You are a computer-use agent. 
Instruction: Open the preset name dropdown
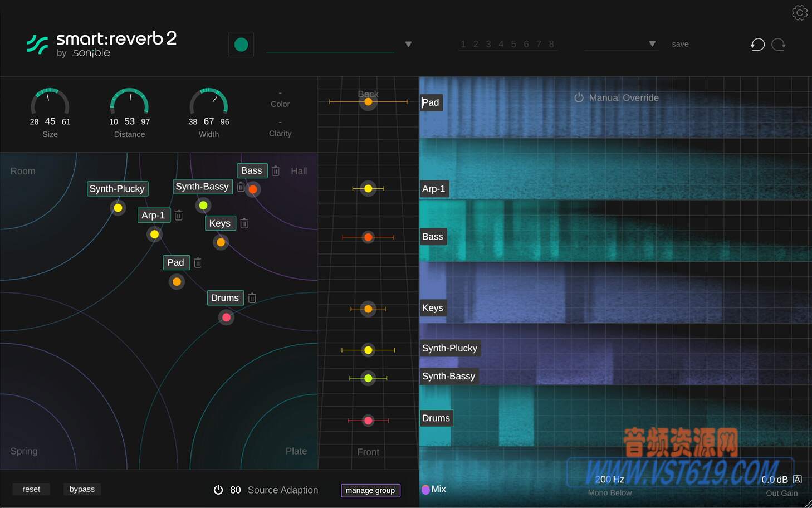coord(408,44)
